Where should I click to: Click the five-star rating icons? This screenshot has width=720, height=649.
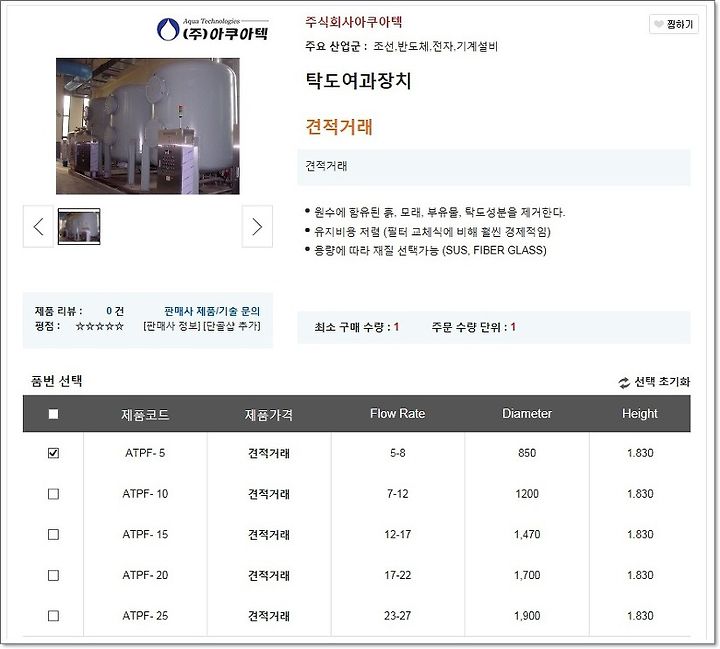pos(100,326)
